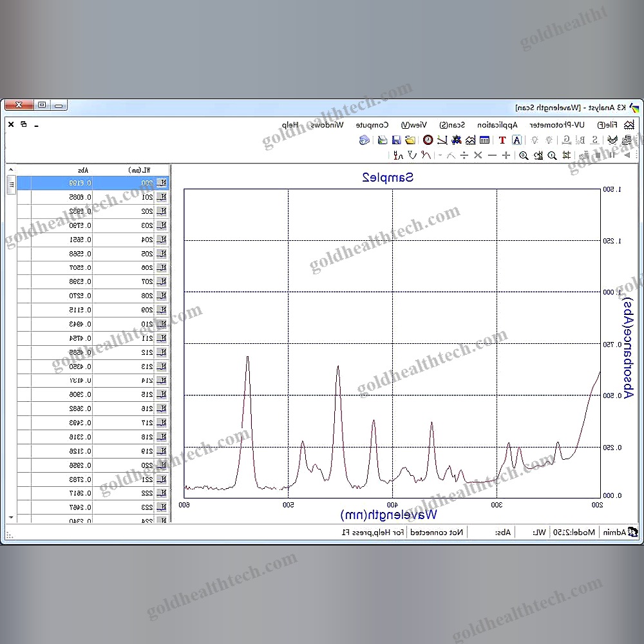Click the WL(nm) column header
644x644 pixels.
(x=139, y=170)
